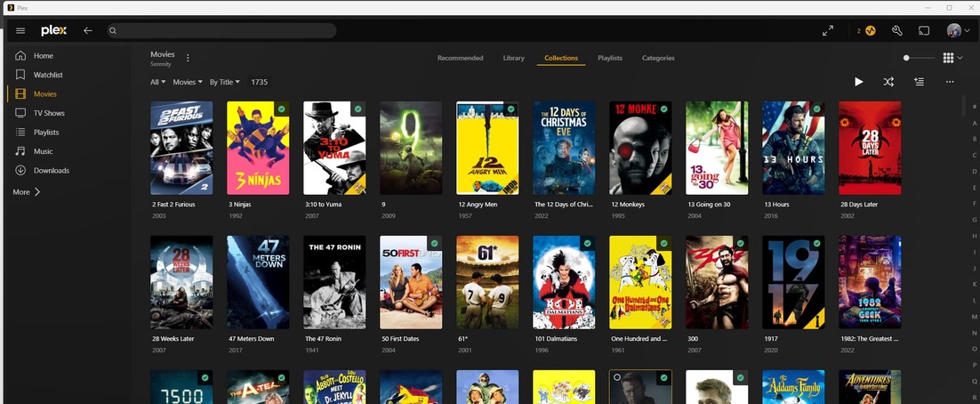Click the watched checkmark on 12 Angry Men
980x404 pixels.
tap(510, 109)
